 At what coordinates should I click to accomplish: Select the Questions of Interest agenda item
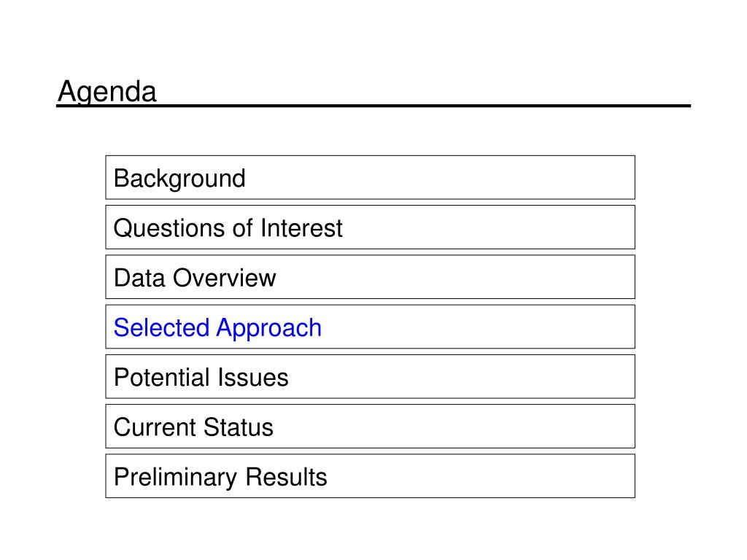pyautogui.click(x=370, y=227)
